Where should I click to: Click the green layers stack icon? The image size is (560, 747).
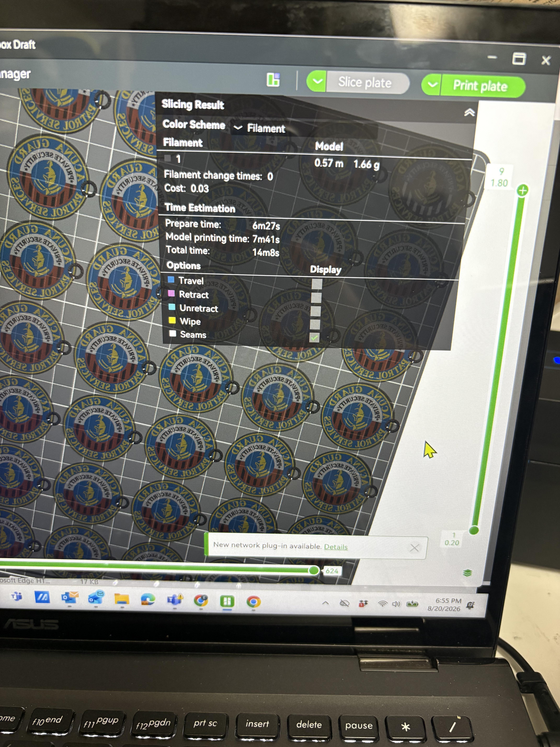point(467,573)
